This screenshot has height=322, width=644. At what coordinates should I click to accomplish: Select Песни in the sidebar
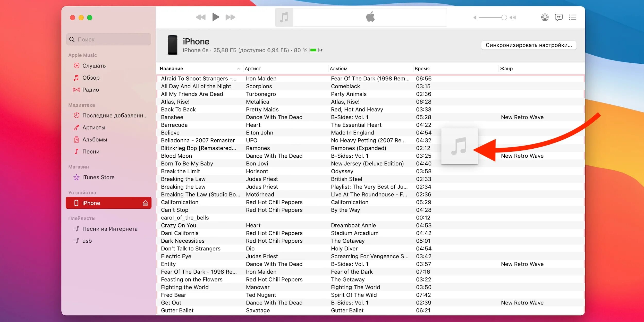(91, 151)
